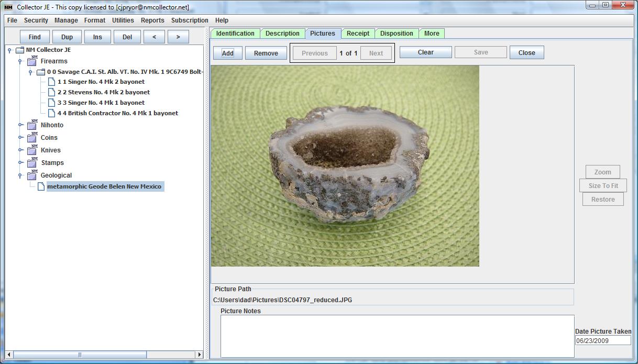Click the Stevens No. 4 Mk 2 bayonet document icon
The height and width of the screenshot is (364, 638).
[x=51, y=92]
